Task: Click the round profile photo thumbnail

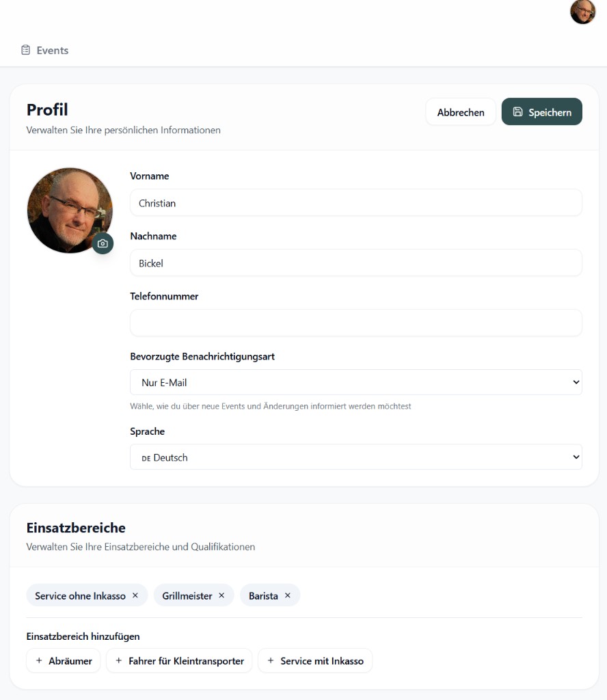Action: [70, 210]
